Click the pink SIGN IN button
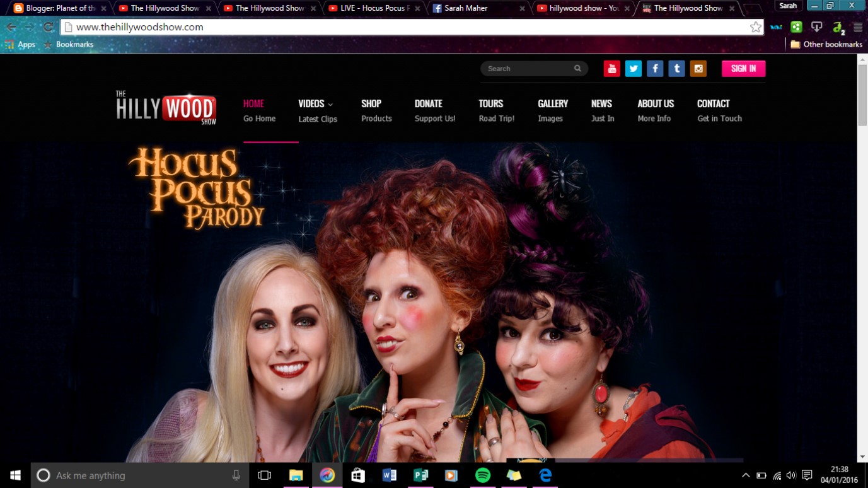868x488 pixels. (743, 68)
